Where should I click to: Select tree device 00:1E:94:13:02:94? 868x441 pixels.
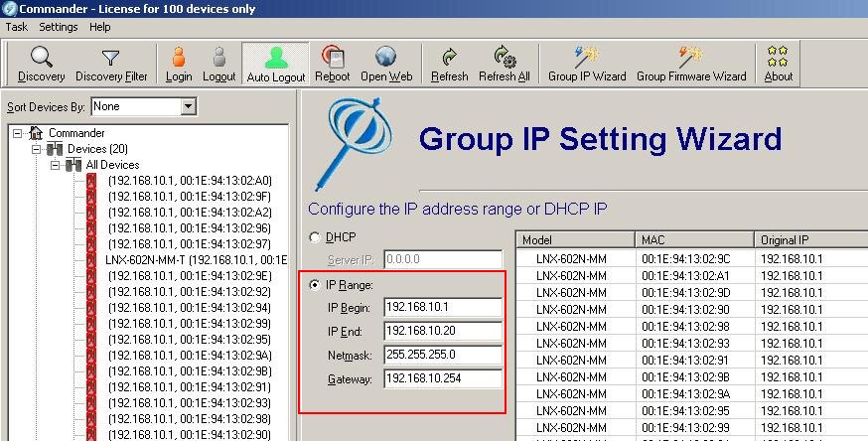coord(190,308)
